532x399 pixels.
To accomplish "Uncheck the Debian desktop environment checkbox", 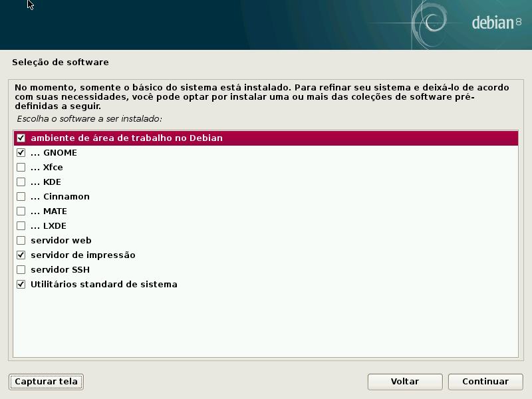I will coord(21,138).
